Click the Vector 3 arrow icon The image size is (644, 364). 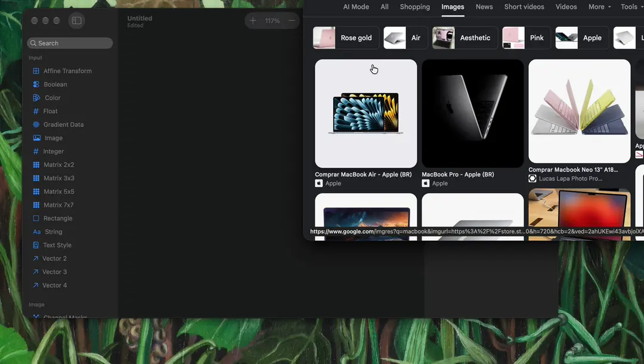tap(36, 272)
